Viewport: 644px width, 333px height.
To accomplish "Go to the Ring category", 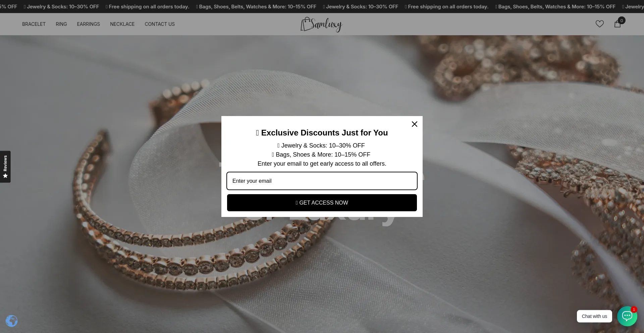I will coord(61,24).
